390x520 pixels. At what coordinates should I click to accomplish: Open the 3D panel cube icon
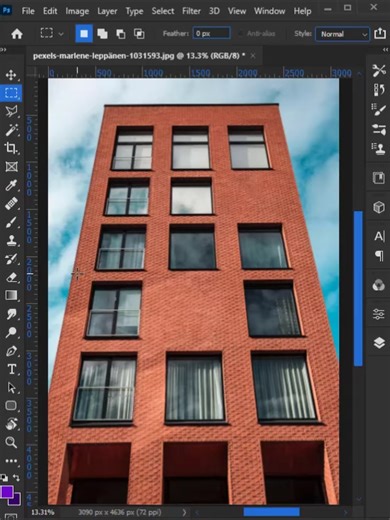[379, 207]
